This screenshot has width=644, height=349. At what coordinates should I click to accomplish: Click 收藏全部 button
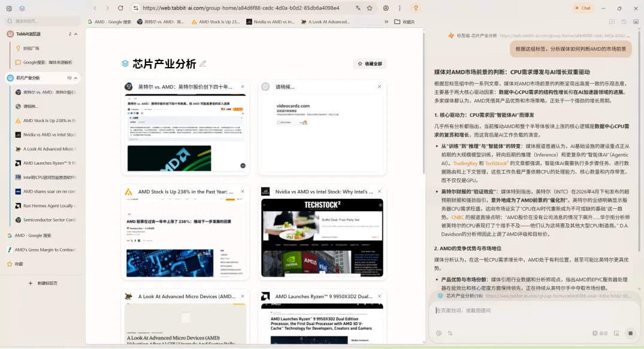click(370, 63)
